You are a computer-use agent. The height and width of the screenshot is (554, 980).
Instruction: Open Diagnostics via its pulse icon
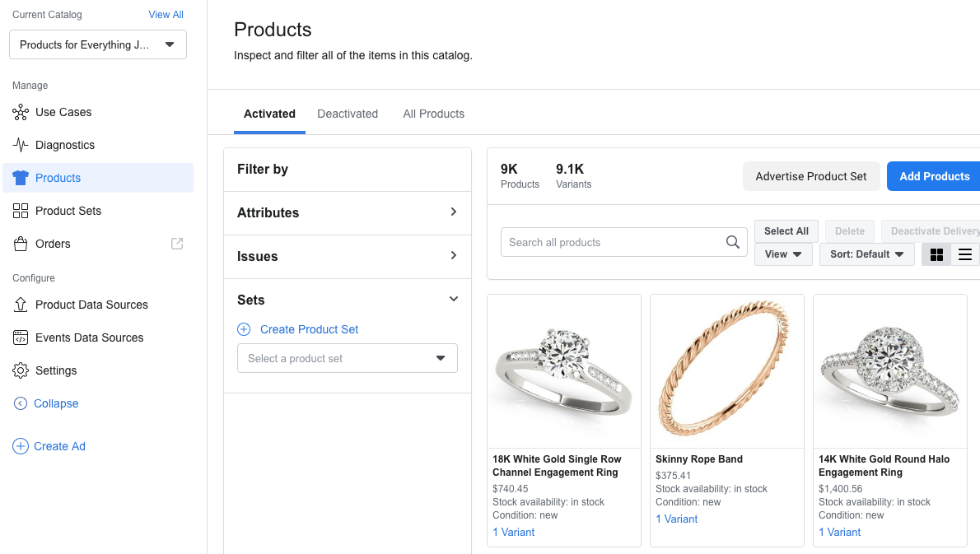click(x=21, y=145)
